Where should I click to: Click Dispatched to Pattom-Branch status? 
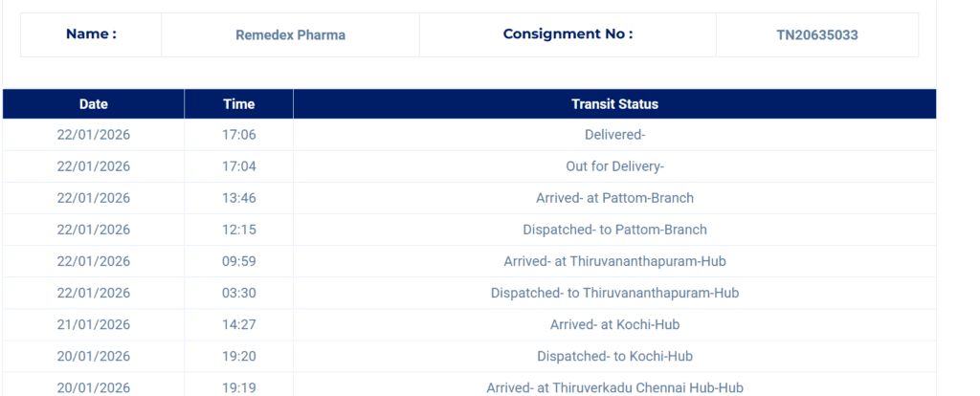coord(614,230)
